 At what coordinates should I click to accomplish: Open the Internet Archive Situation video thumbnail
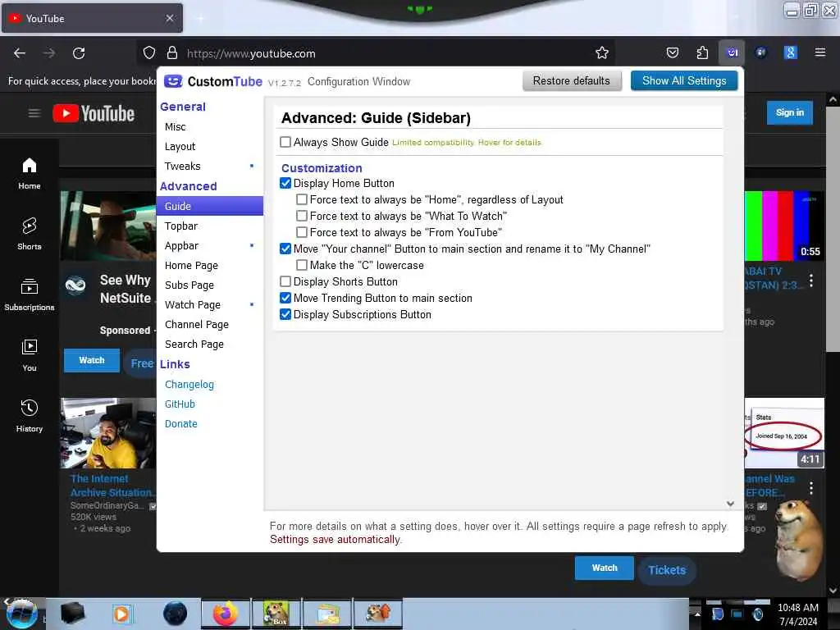click(108, 433)
